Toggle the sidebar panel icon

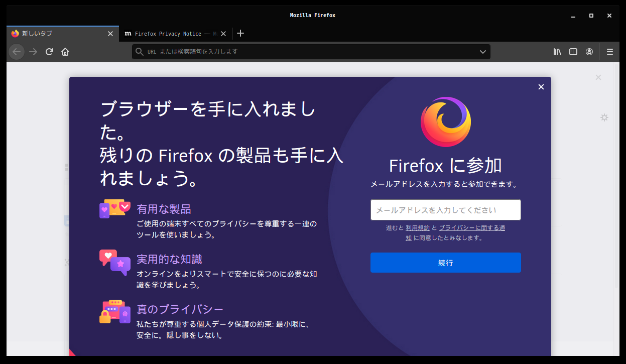click(x=573, y=52)
